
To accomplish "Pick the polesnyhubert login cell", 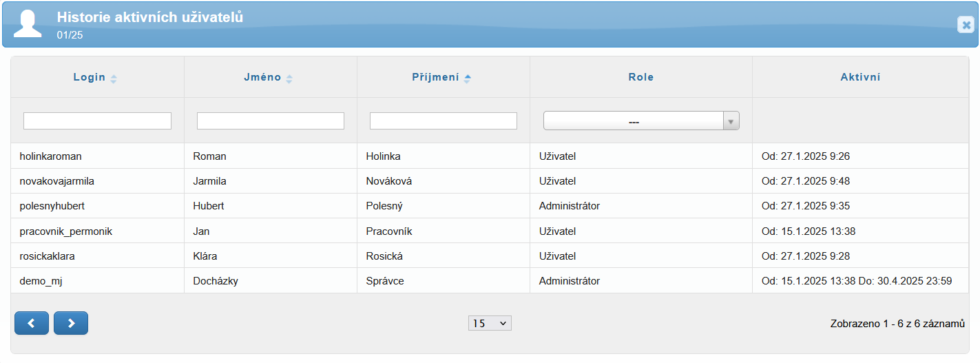I will pyautogui.click(x=52, y=206).
